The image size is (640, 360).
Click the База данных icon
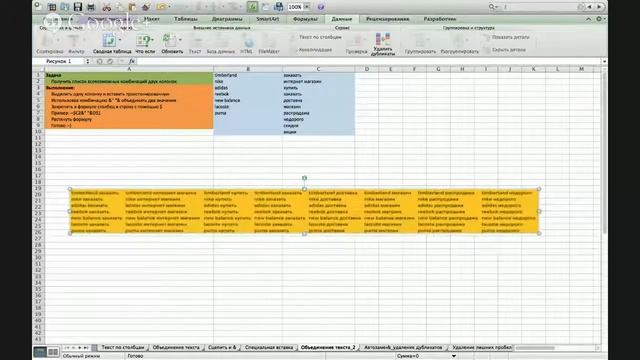220,41
